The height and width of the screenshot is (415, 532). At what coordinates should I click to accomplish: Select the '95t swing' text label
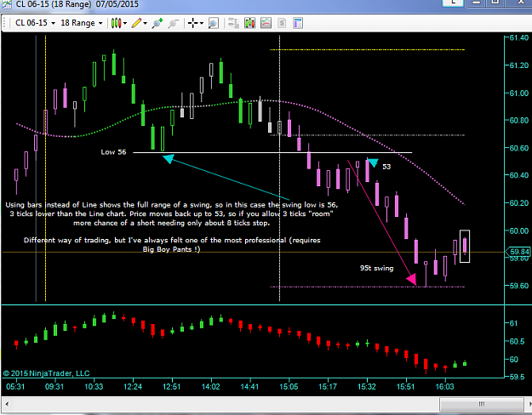click(x=376, y=268)
